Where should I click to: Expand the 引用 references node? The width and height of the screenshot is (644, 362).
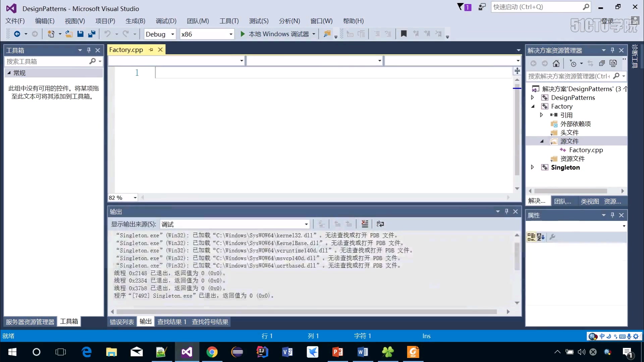coord(541,115)
